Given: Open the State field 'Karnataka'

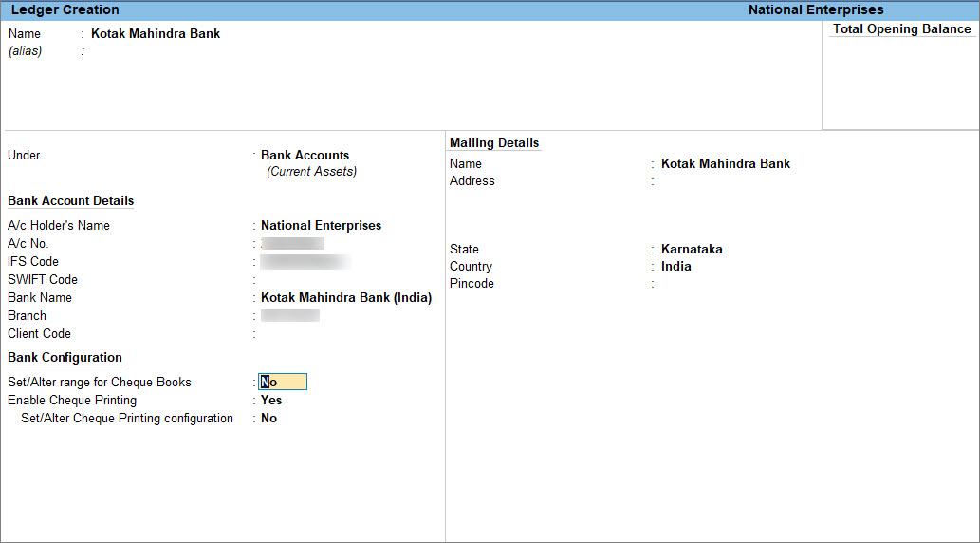Looking at the screenshot, I should pyautogui.click(x=692, y=249).
